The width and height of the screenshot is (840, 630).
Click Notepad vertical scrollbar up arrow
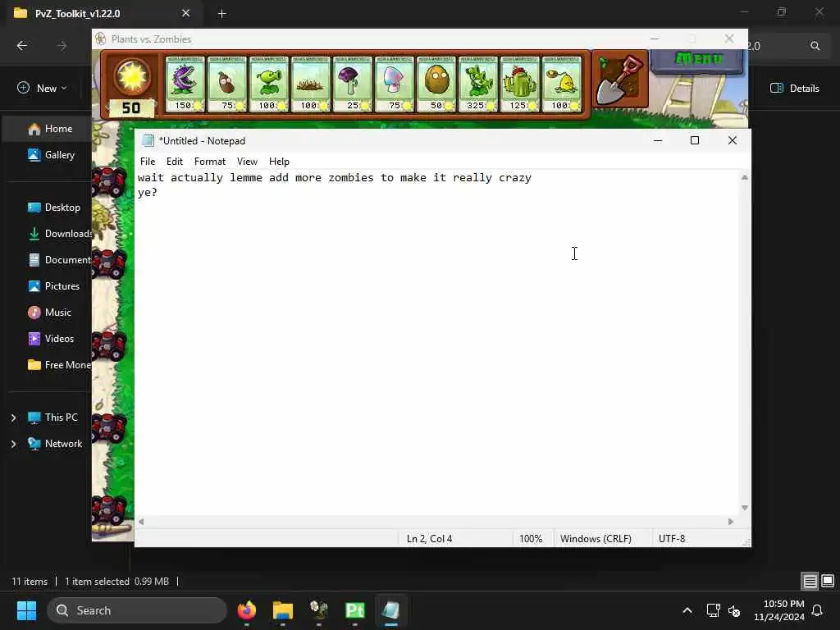point(745,177)
